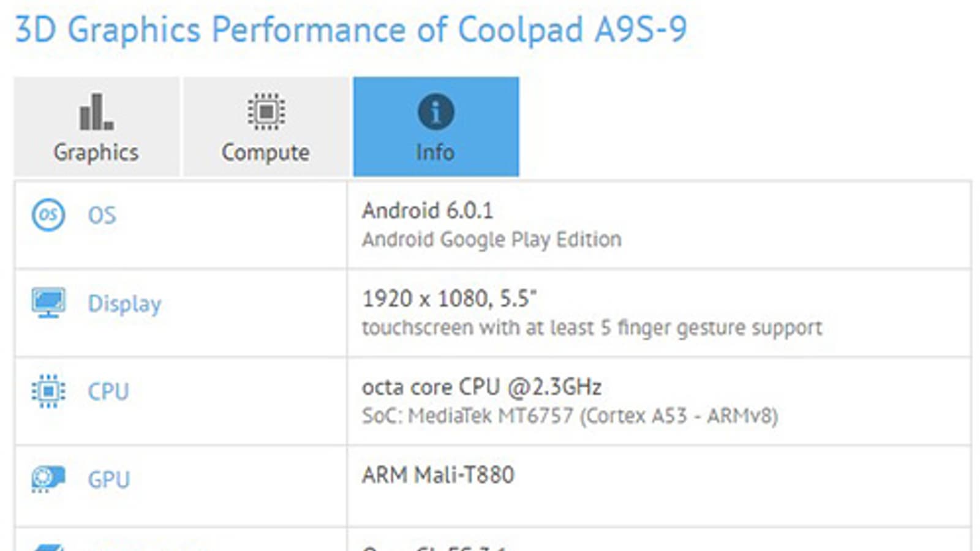Open the Graphics tab label
The height and width of the screenshot is (551, 980).
[96, 152]
